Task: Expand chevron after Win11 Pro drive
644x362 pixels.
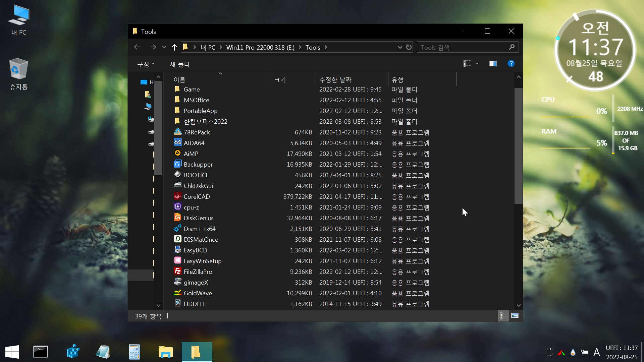Action: (300, 47)
